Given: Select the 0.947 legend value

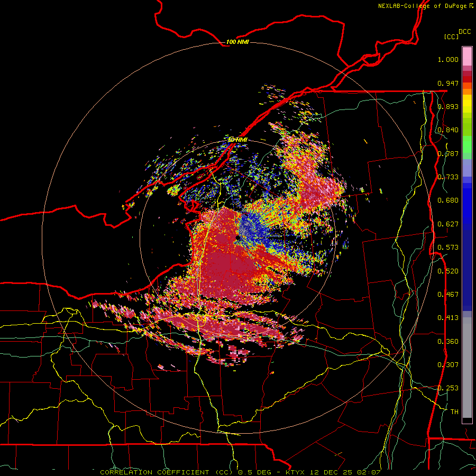Looking at the screenshot, I should 448,83.
